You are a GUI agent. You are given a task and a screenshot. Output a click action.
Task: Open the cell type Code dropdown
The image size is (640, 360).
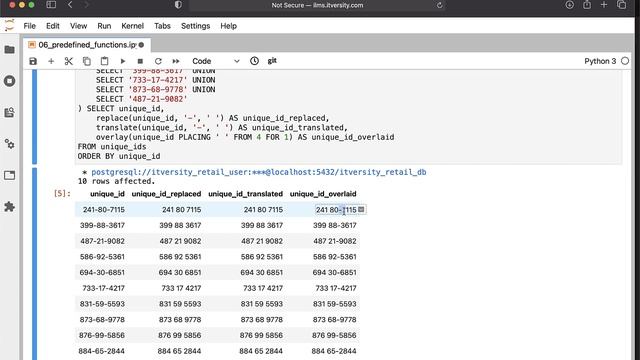(x=216, y=61)
